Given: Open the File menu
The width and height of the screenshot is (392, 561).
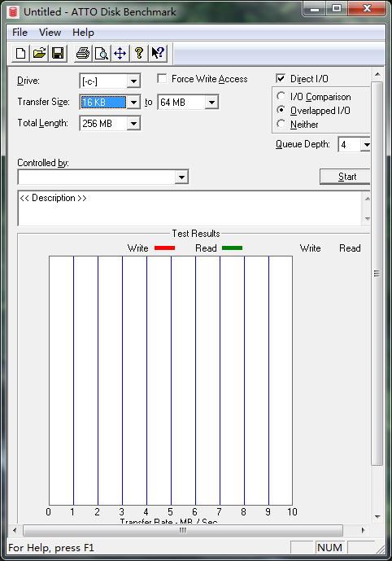Looking at the screenshot, I should click(x=20, y=33).
